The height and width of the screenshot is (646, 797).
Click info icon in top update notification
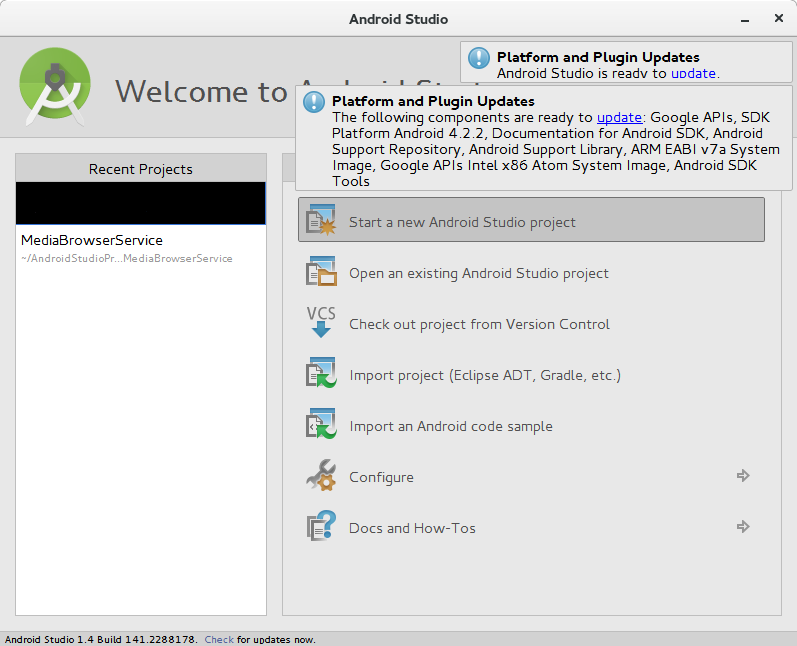(480, 59)
